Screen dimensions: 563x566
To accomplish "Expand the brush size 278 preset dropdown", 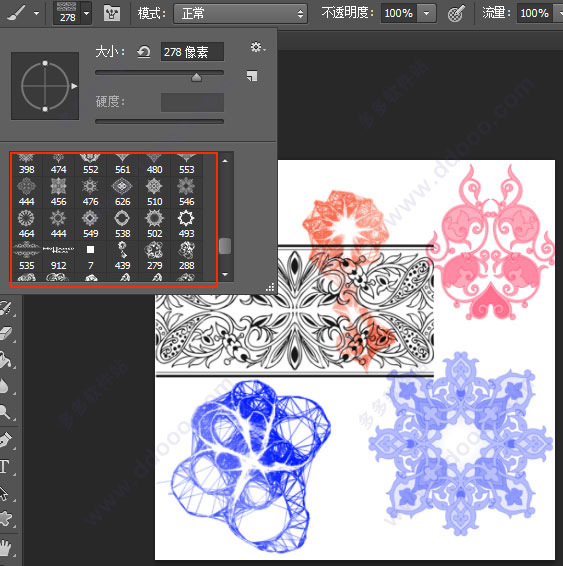I will tap(87, 13).
